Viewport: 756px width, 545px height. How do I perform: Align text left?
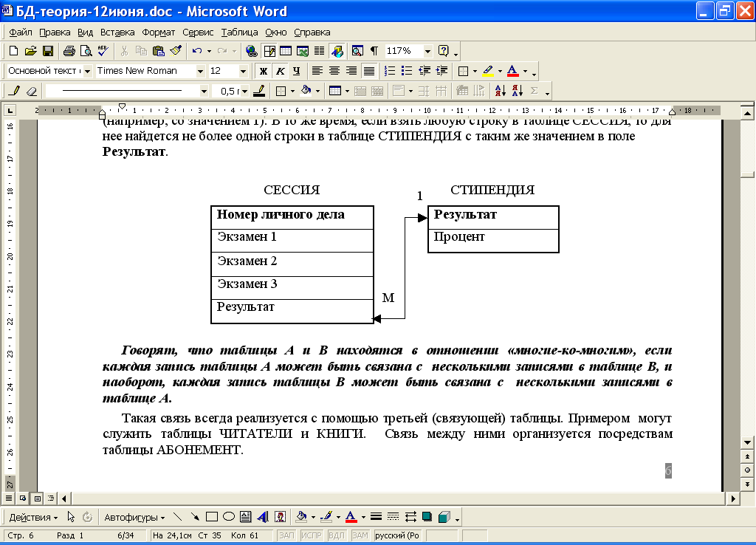pos(317,71)
